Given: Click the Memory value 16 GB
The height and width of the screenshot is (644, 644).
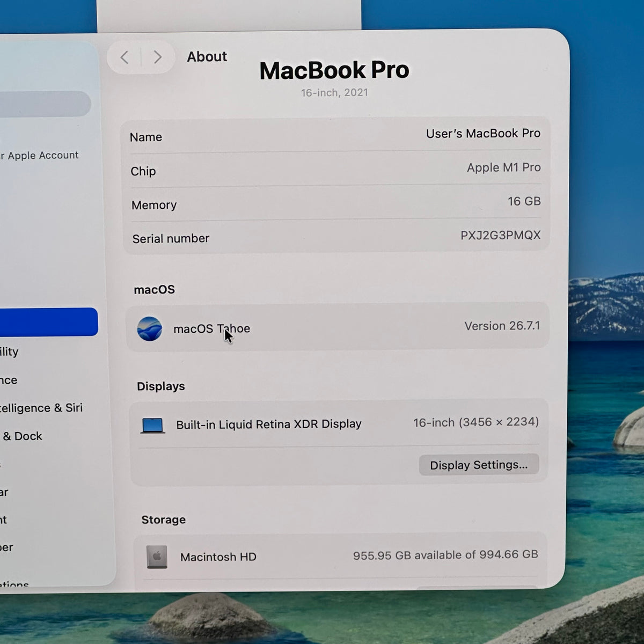Looking at the screenshot, I should click(x=524, y=201).
